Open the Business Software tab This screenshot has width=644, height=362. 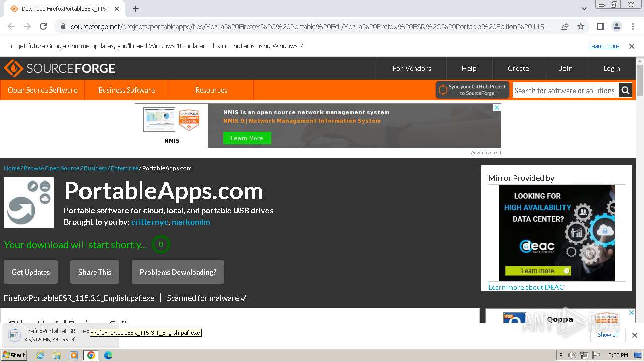[126, 90]
